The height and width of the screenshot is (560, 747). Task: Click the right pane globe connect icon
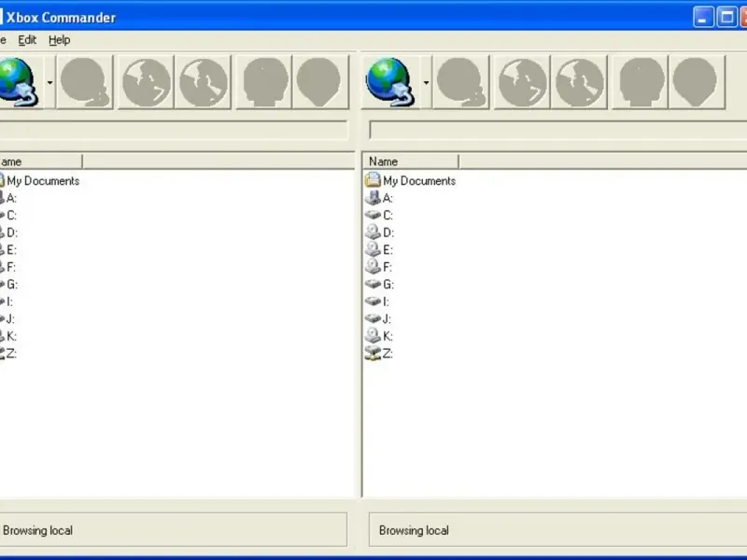click(390, 82)
